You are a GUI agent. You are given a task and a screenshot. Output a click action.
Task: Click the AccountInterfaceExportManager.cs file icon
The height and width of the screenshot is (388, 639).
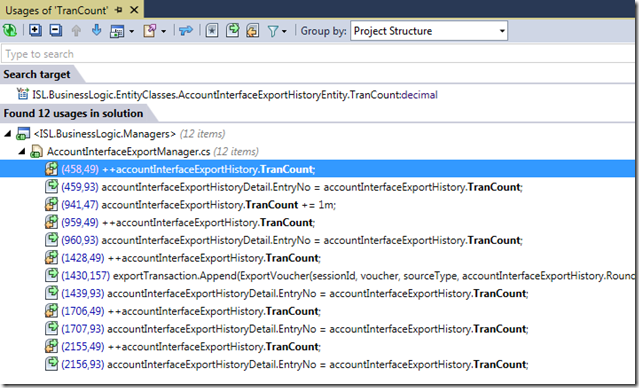point(37,152)
